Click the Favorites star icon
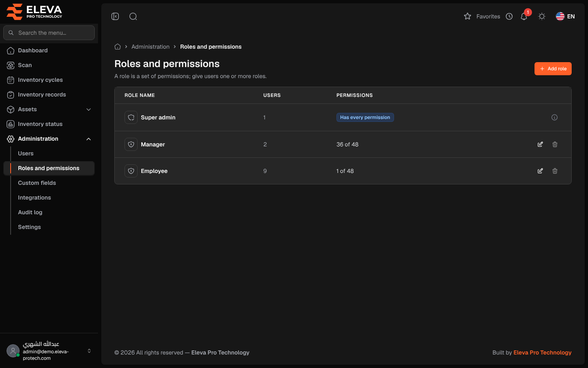This screenshot has height=368, width=588. pyautogui.click(x=468, y=16)
